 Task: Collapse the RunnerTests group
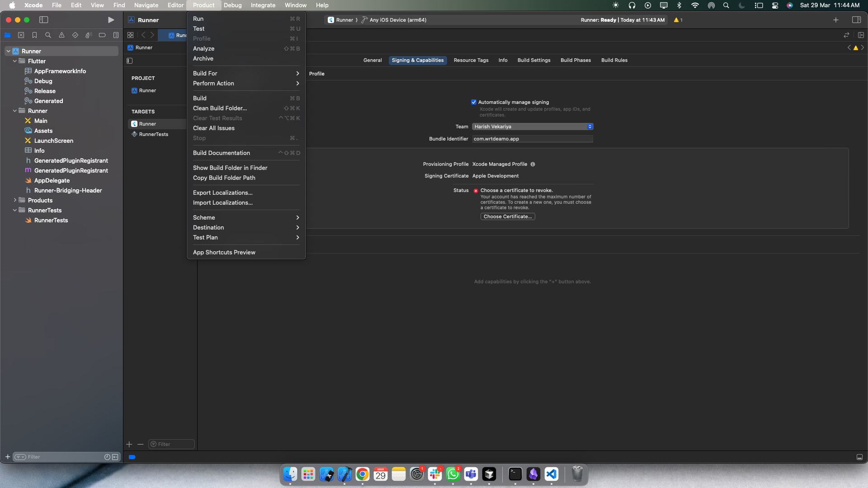(15, 210)
